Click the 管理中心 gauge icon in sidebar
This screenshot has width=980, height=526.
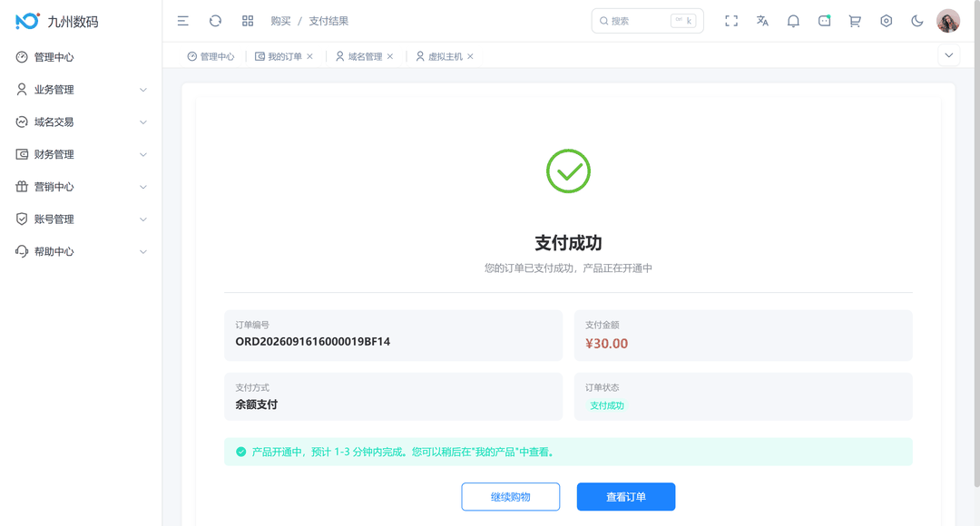[22, 57]
